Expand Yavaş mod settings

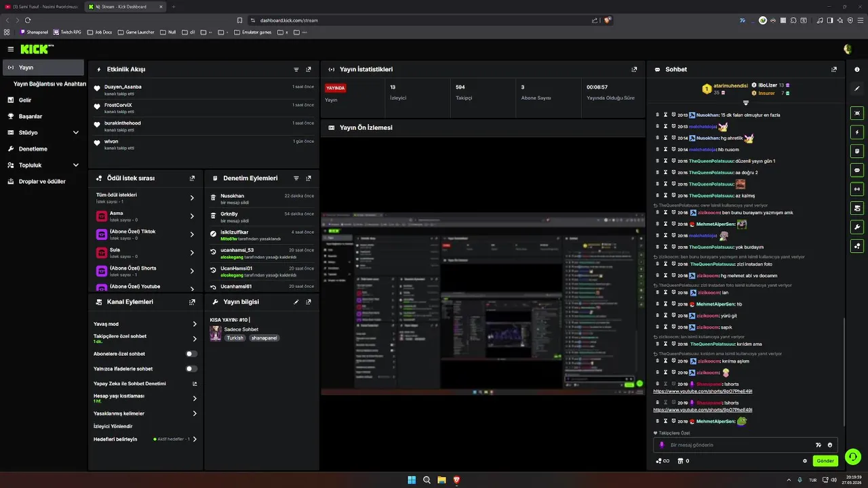pos(195,324)
